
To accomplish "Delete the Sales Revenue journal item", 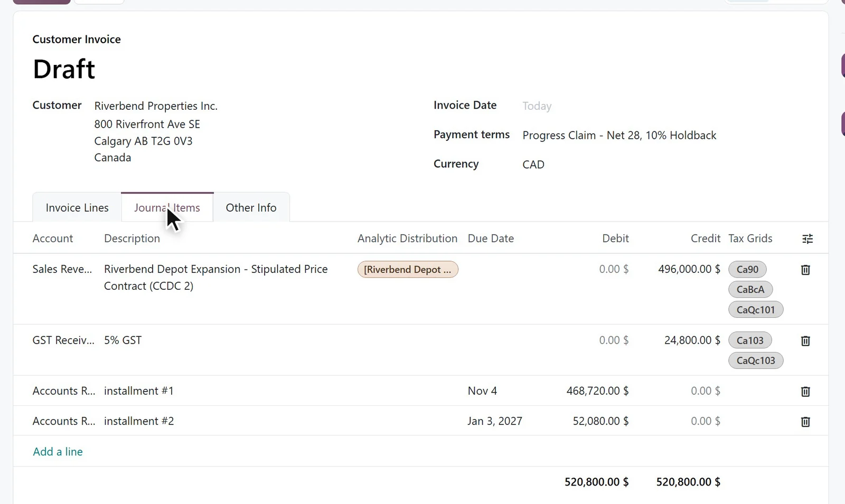I will click(x=805, y=270).
